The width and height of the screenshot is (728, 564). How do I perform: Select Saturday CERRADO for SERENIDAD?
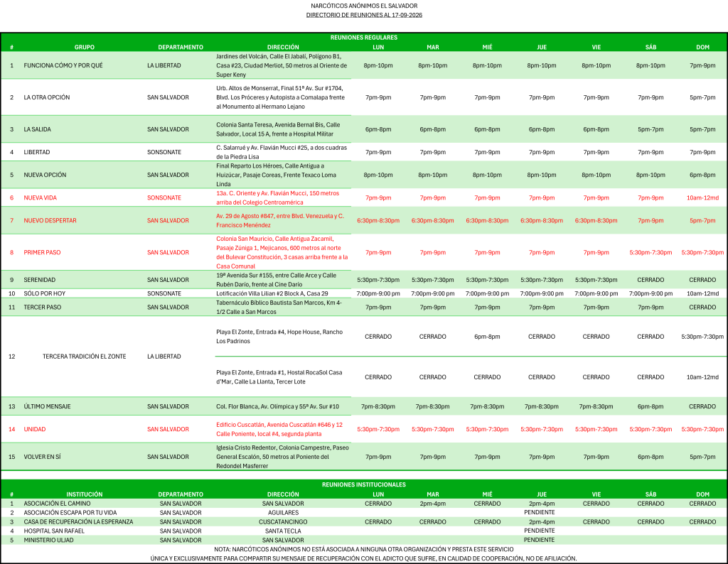pyautogui.click(x=651, y=280)
